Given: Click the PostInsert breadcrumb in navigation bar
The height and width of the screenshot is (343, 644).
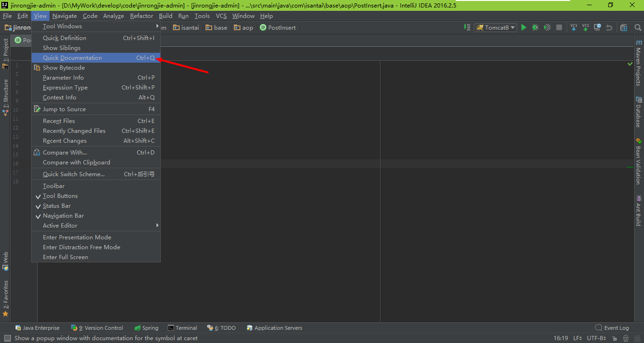Looking at the screenshot, I should tap(278, 28).
